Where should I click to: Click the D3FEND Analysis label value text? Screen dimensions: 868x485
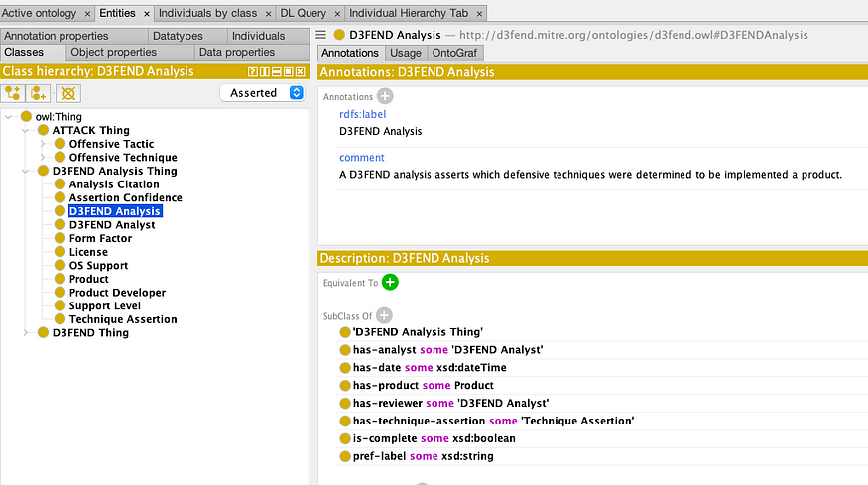(x=380, y=131)
